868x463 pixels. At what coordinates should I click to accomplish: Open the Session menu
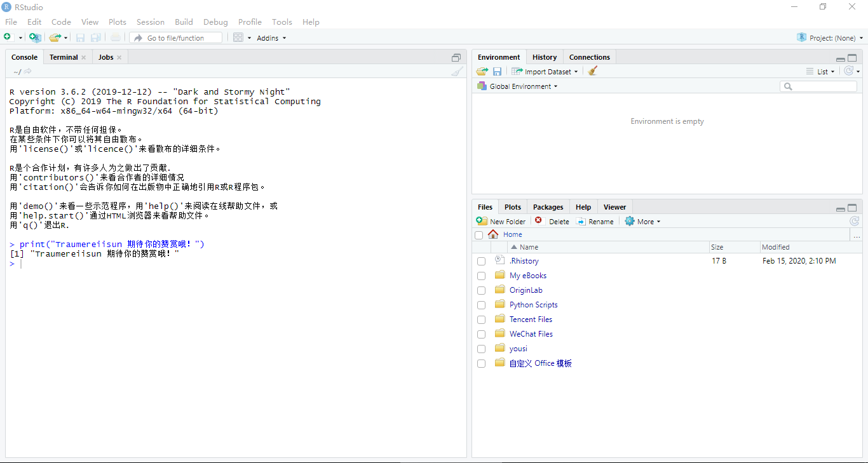[150, 22]
